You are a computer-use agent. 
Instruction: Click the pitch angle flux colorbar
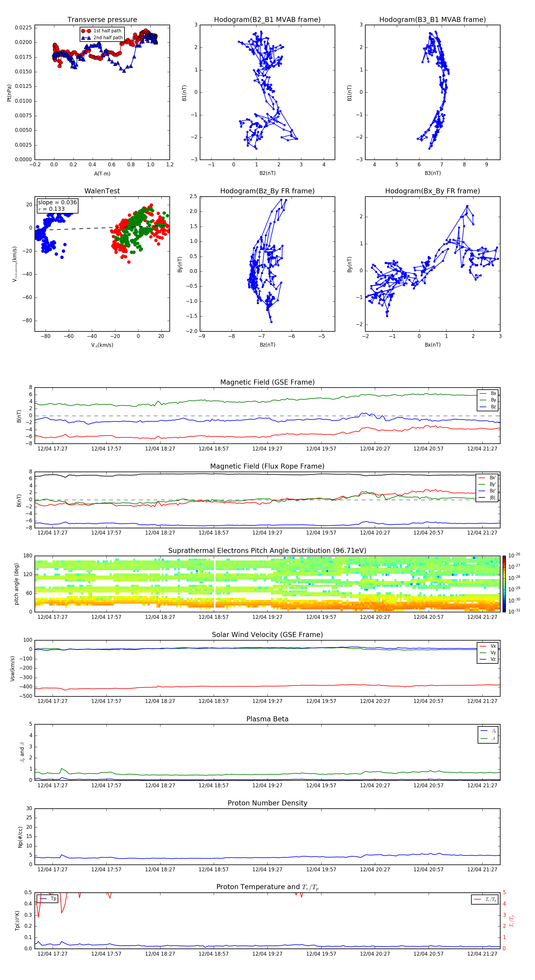[x=504, y=584]
